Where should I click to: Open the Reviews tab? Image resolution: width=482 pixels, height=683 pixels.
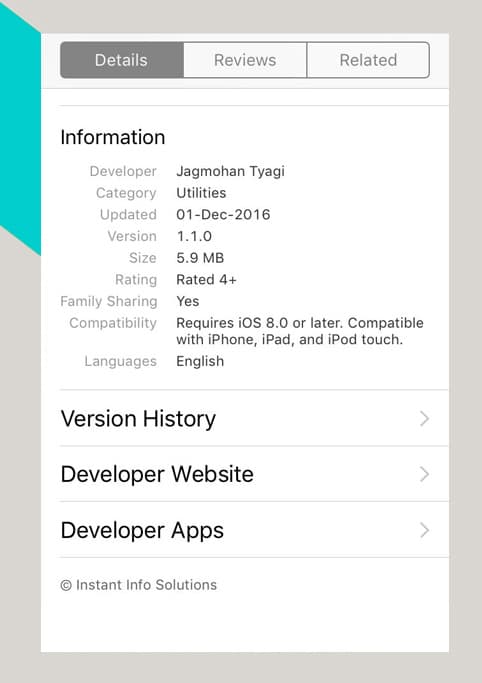coord(245,60)
